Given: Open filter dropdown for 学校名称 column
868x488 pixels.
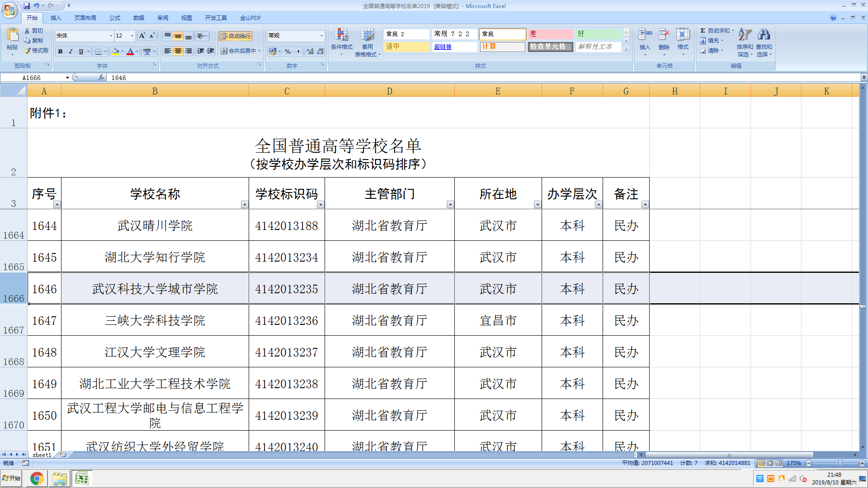Looking at the screenshot, I should (x=244, y=205).
